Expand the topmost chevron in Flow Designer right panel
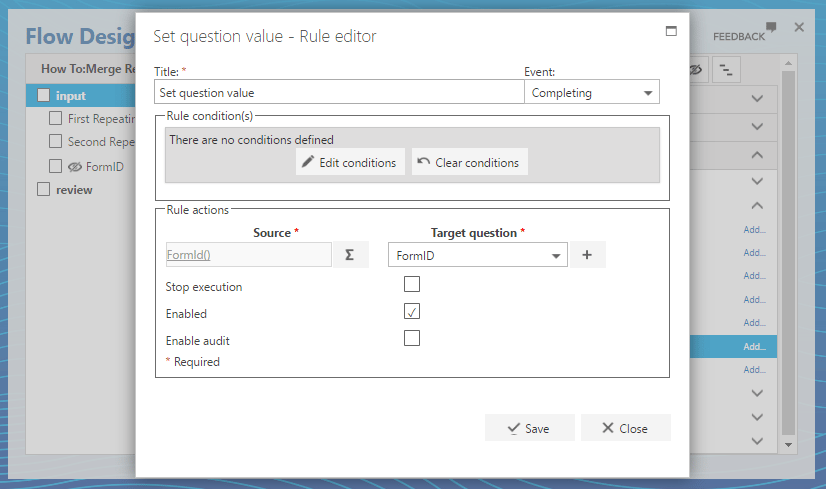 (x=757, y=99)
